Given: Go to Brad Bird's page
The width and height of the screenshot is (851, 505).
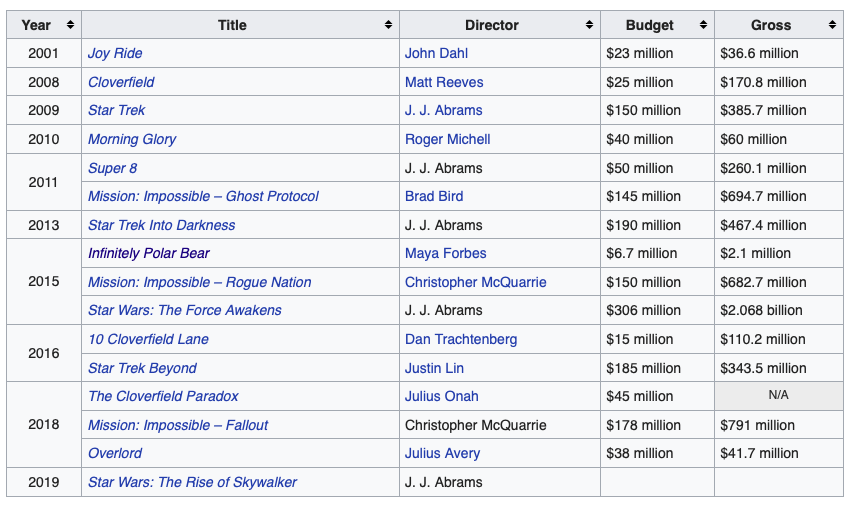Looking at the screenshot, I should [434, 196].
